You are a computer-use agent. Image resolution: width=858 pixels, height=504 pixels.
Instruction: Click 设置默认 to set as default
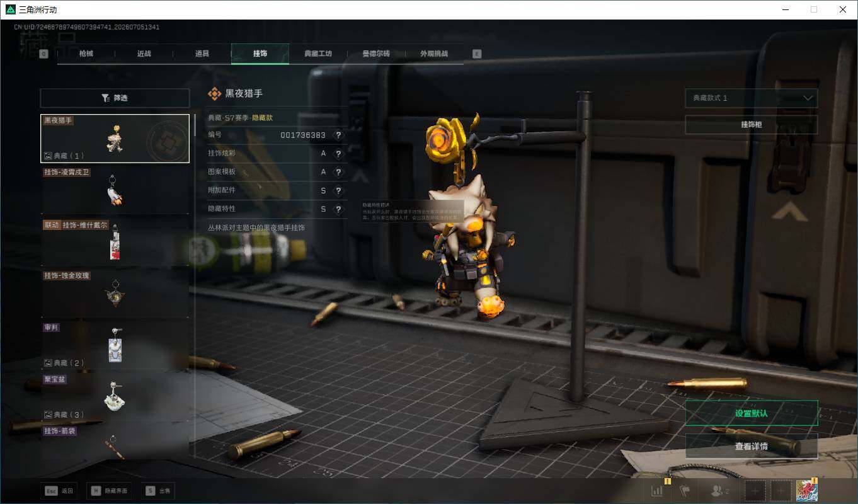tap(752, 413)
